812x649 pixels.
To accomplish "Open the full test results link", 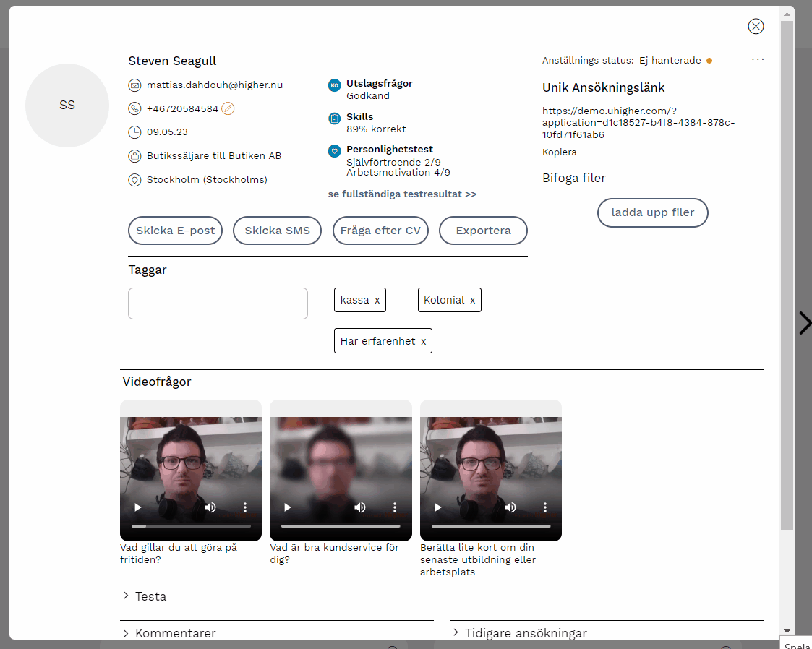I will coord(402,194).
